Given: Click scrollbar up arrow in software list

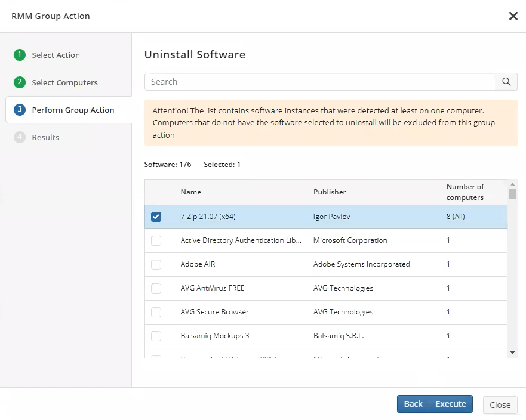Looking at the screenshot, I should (x=512, y=184).
